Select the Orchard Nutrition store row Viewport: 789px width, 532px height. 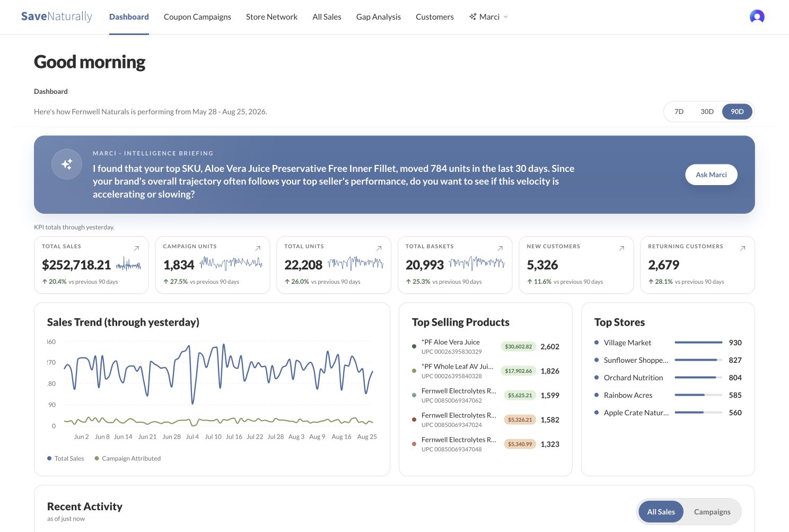click(668, 378)
